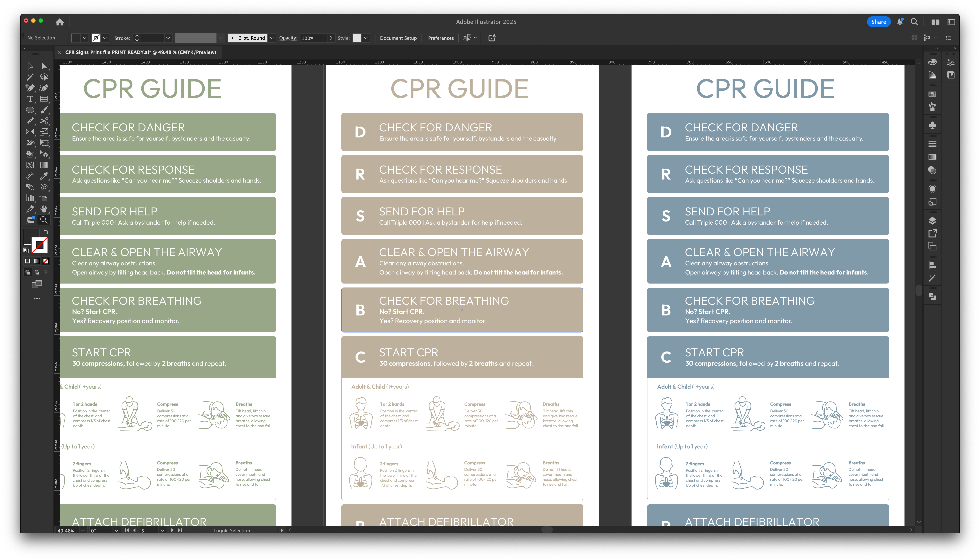
Task: Click Document Setup button
Action: tap(398, 38)
